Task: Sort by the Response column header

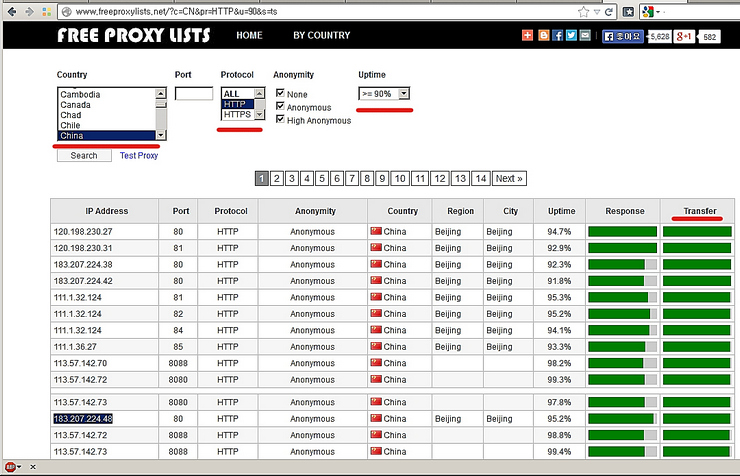Action: pos(624,211)
